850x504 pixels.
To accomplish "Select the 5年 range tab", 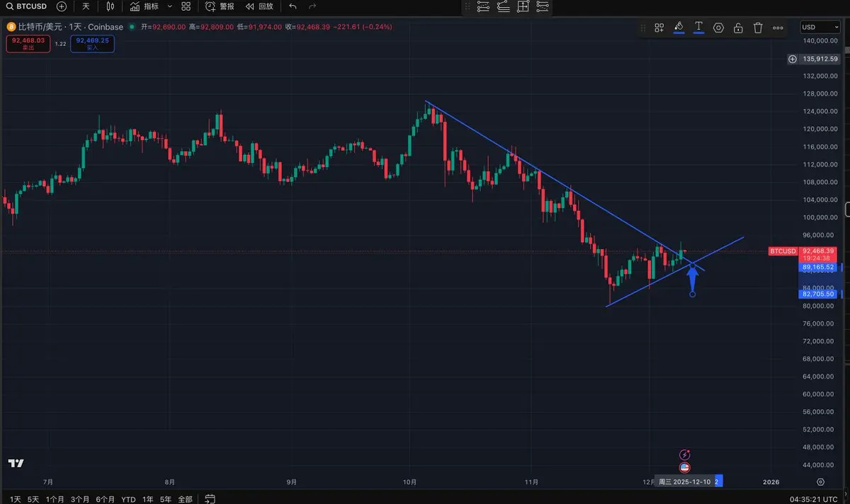I will click(166, 499).
